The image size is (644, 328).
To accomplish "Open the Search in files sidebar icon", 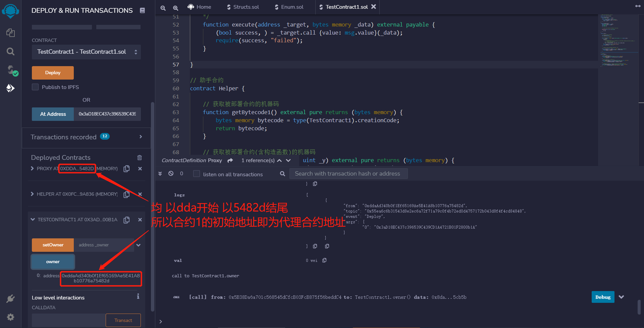I will (x=10, y=51).
